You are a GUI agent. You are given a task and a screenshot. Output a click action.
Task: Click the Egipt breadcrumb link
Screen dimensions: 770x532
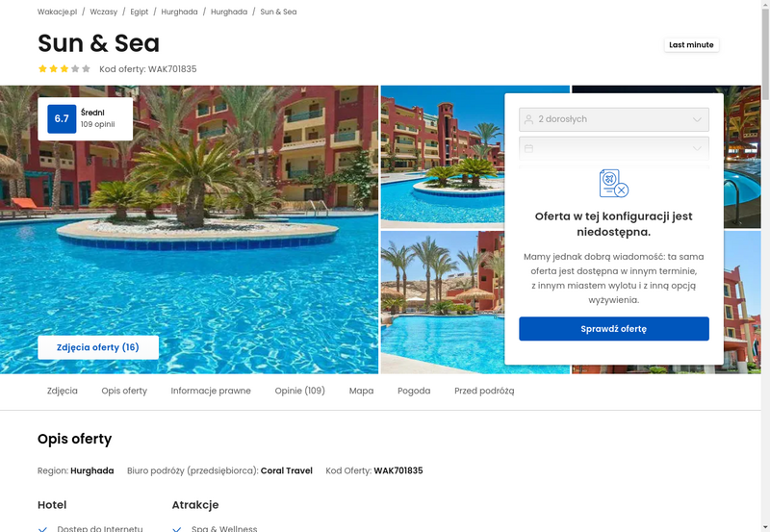tap(139, 12)
